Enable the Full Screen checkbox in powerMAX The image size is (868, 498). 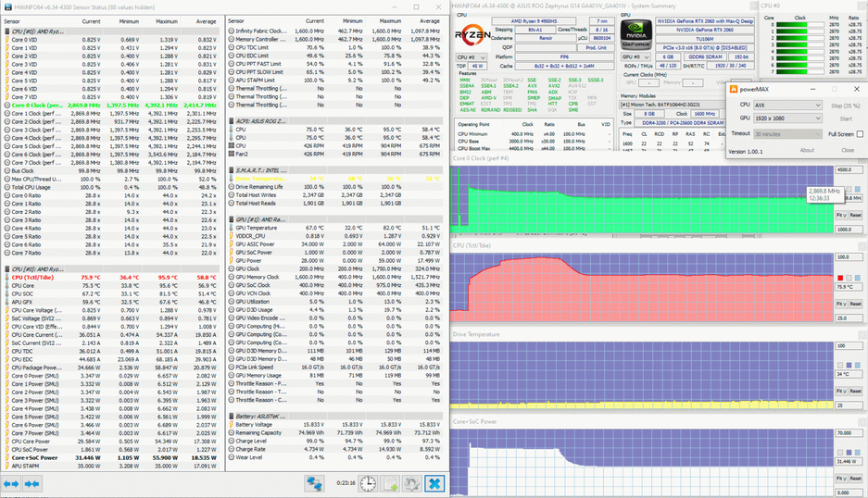pos(860,134)
